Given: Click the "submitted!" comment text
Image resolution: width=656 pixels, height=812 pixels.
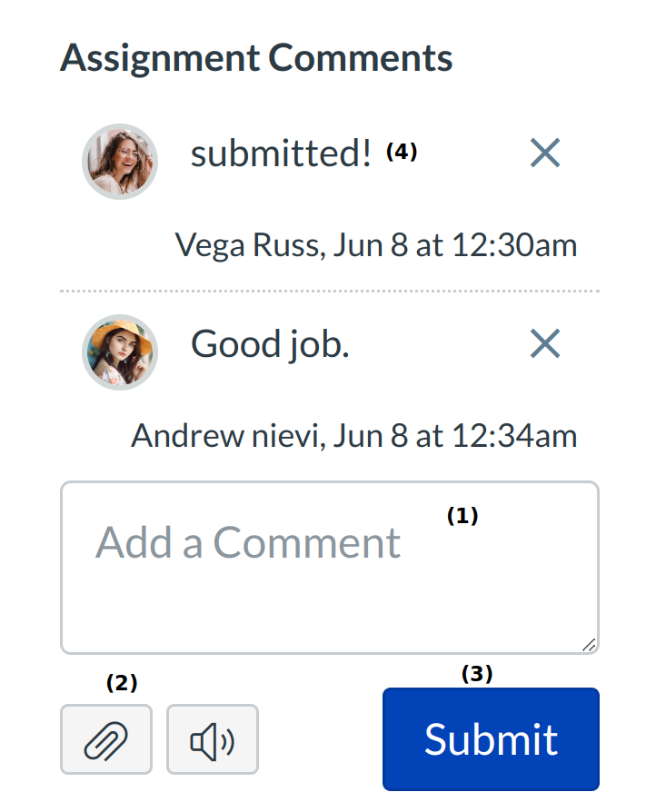Looking at the screenshot, I should 281,154.
